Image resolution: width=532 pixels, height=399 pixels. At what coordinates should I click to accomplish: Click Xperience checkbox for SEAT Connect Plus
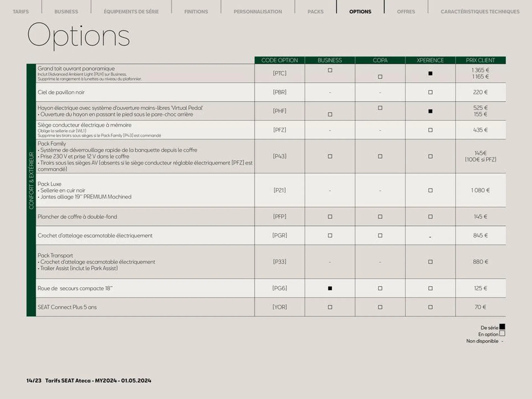(430, 307)
